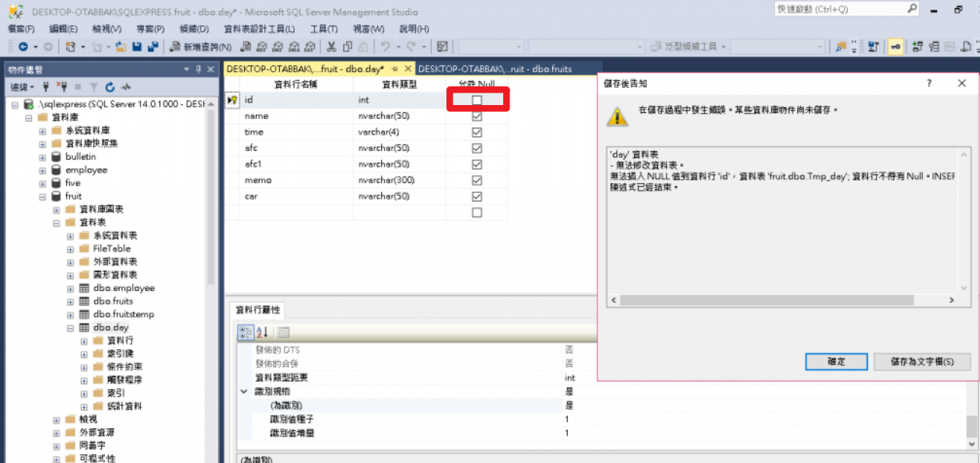Click the XMLA query icon
This screenshot has width=980, height=463.
coord(293,47)
